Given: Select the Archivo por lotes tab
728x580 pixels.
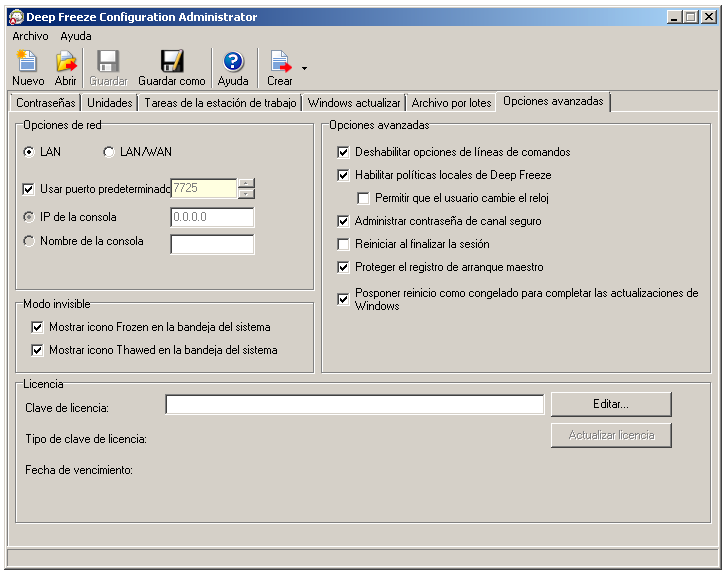Looking at the screenshot, I should point(451,103).
